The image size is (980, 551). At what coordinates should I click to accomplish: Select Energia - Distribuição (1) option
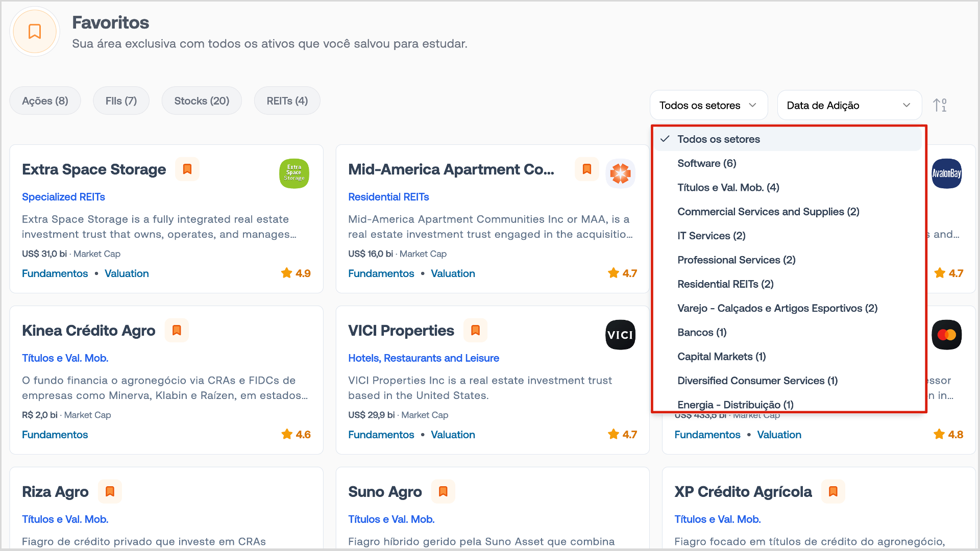788,404
